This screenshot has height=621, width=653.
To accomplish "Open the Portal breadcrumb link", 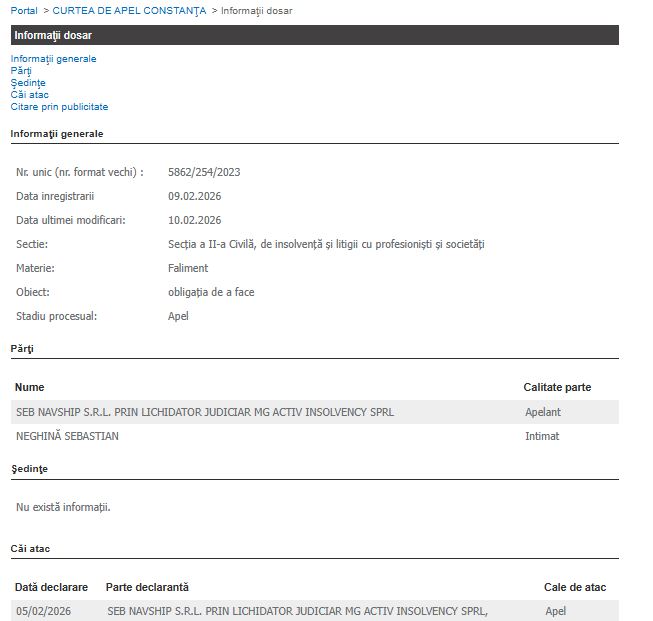I will [24, 10].
